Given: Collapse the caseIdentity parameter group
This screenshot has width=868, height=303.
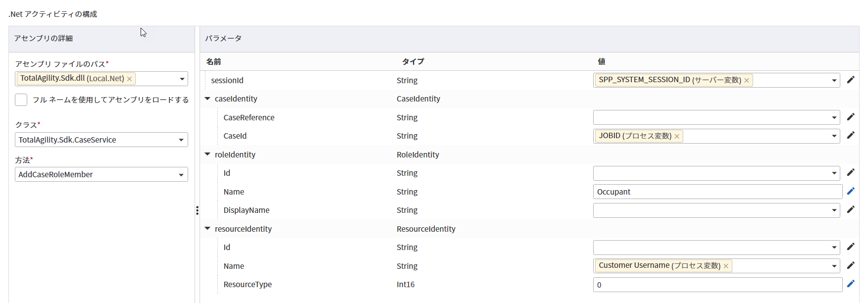Looking at the screenshot, I should point(207,99).
